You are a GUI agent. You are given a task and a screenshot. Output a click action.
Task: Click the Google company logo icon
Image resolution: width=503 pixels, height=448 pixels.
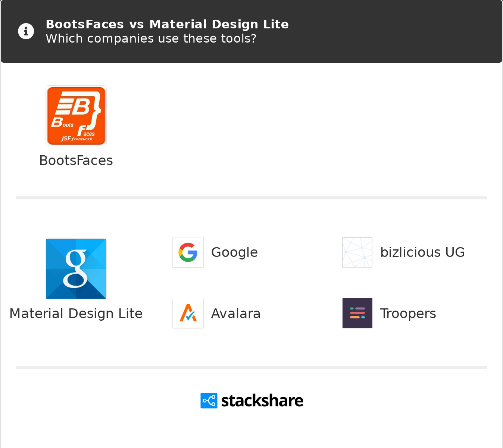188,252
